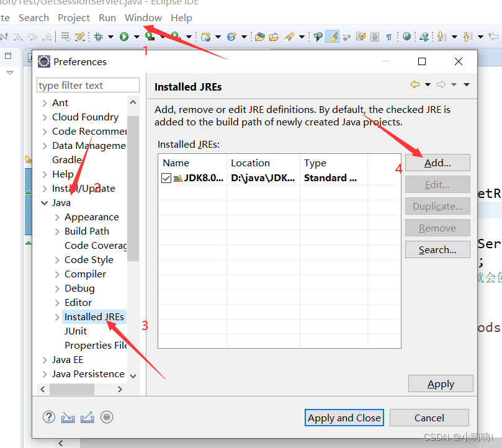
Task: Expand the Java EE tree node
Action: [x=44, y=359]
